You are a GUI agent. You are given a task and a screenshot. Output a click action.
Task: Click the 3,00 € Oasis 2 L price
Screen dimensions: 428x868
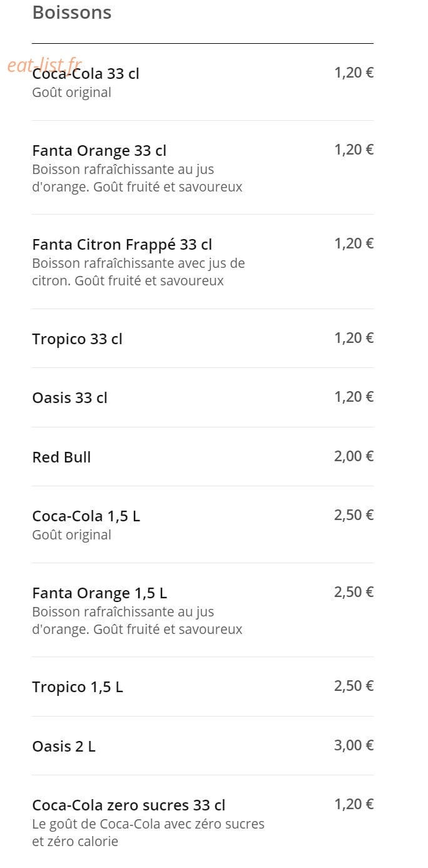(x=354, y=745)
